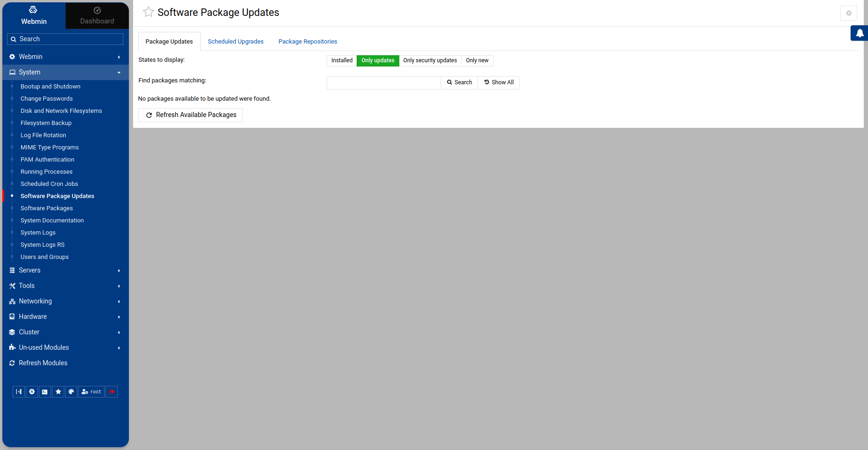This screenshot has height=450, width=868.
Task: Select Only security updates state
Action: [430, 60]
